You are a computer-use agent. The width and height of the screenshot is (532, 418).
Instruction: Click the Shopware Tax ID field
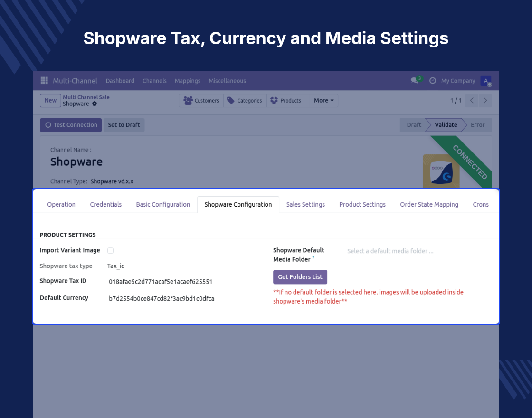click(161, 282)
